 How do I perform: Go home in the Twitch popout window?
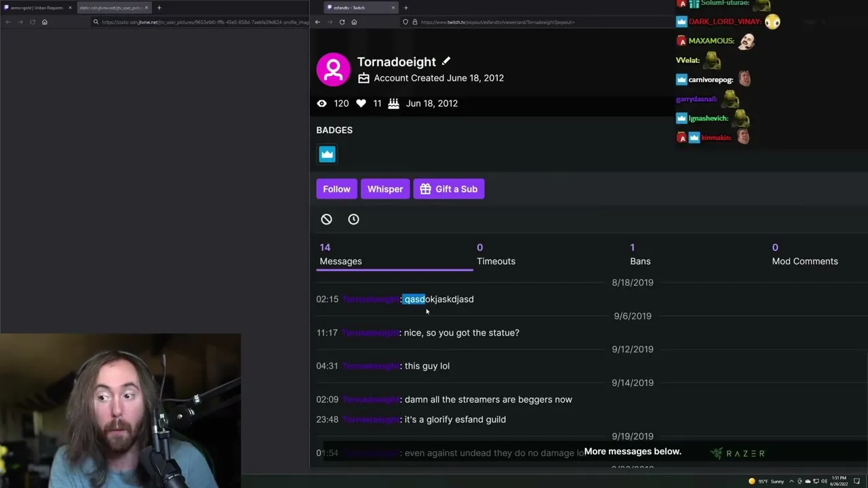354,22
